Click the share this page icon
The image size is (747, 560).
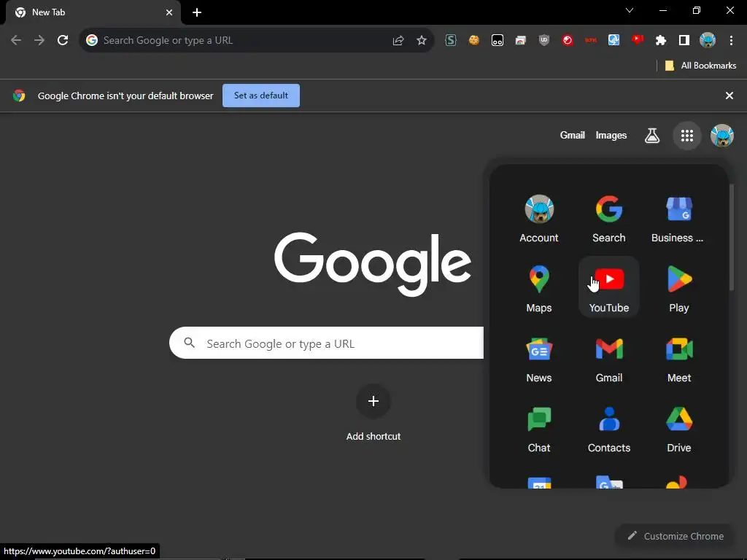[x=398, y=41]
